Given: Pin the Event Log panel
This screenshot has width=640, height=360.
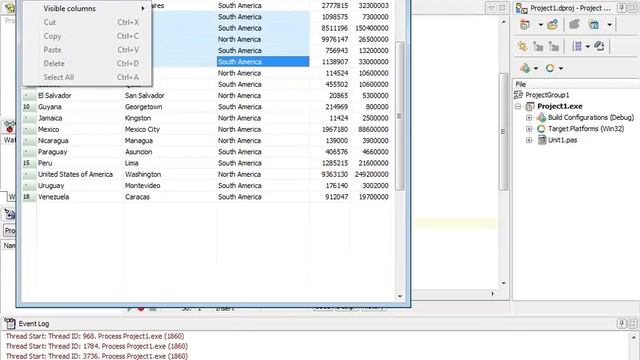Looking at the screenshot, I should pos(622,324).
